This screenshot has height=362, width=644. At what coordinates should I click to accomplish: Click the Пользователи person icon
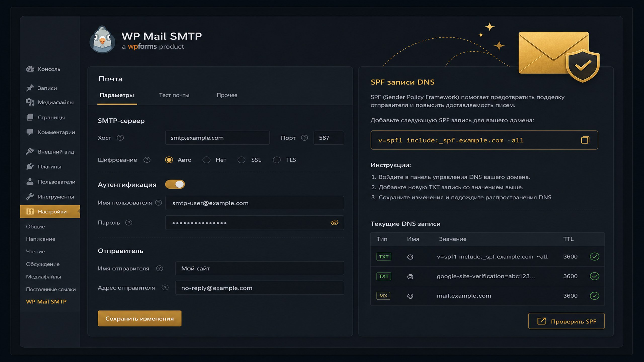(30, 182)
